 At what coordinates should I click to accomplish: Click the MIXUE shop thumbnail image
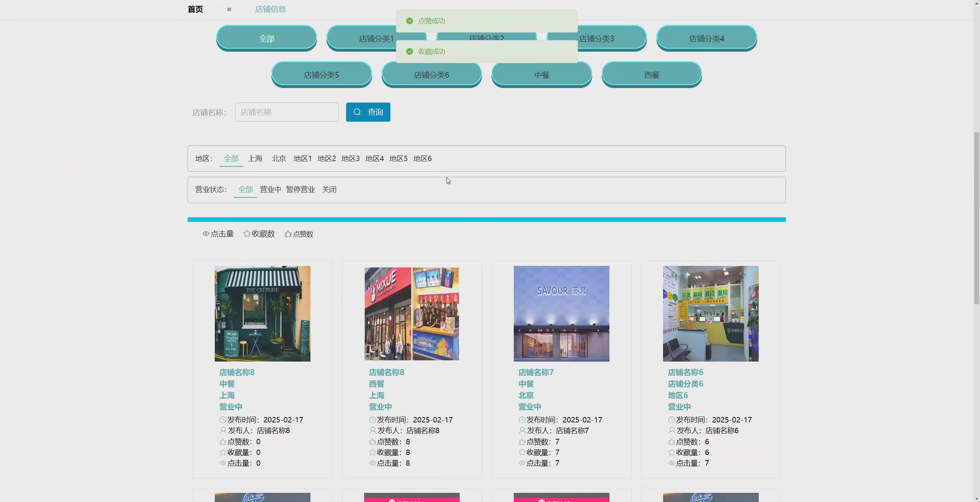[412, 314]
